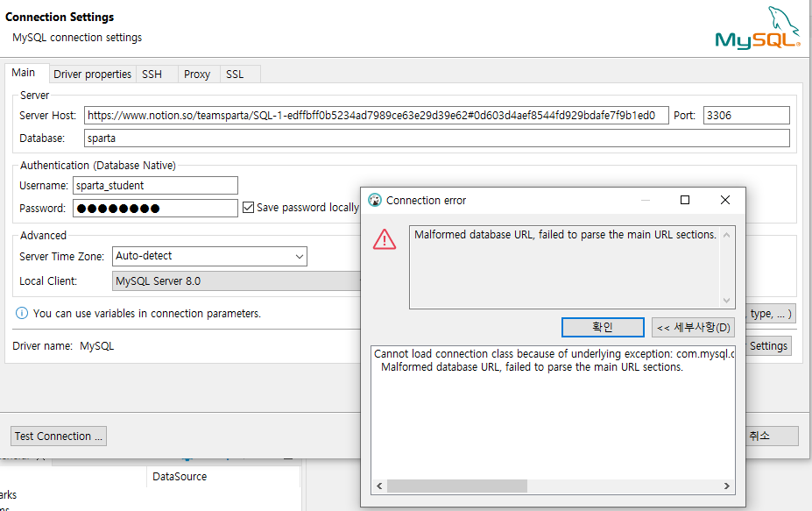Image resolution: width=812 pixels, height=511 pixels.
Task: Click the DBeaver icon in error title bar
Action: [x=374, y=200]
